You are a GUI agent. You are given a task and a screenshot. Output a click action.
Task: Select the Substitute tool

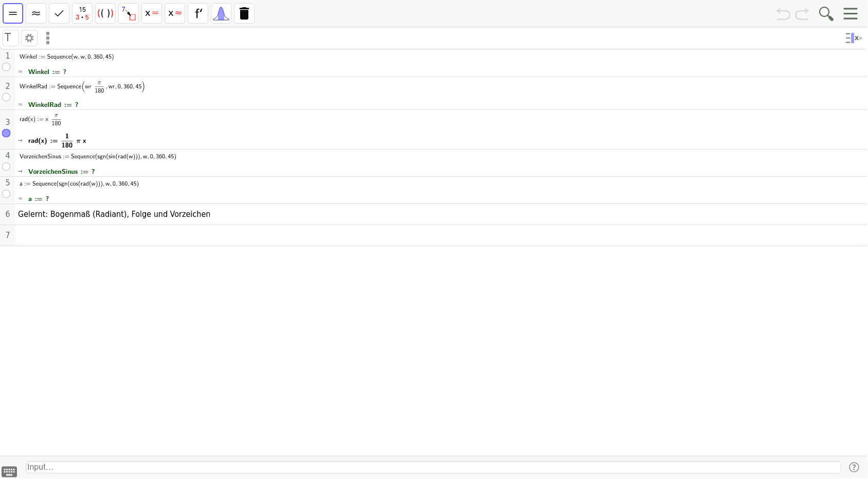pos(129,13)
